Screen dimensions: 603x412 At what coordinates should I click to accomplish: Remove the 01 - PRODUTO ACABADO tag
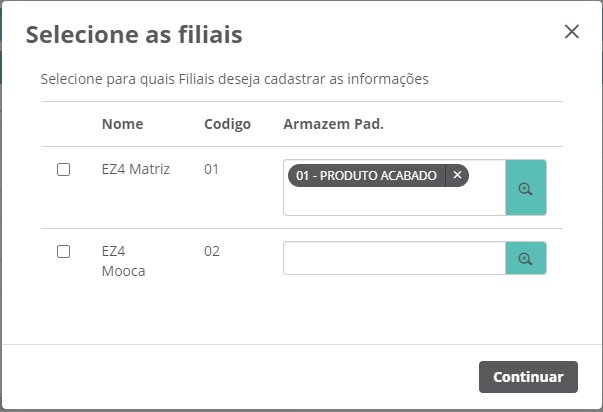pyautogui.click(x=457, y=175)
